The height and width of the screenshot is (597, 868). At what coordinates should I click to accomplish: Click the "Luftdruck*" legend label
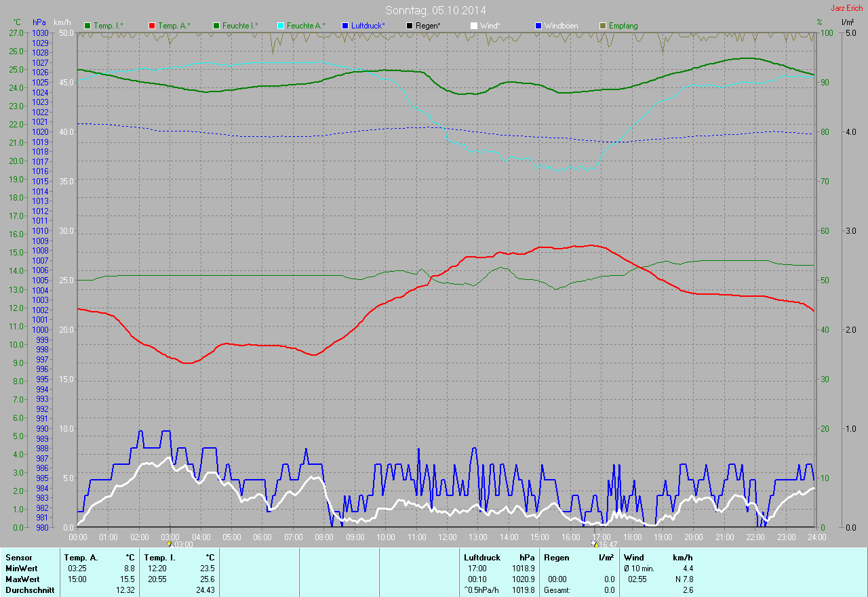point(368,26)
